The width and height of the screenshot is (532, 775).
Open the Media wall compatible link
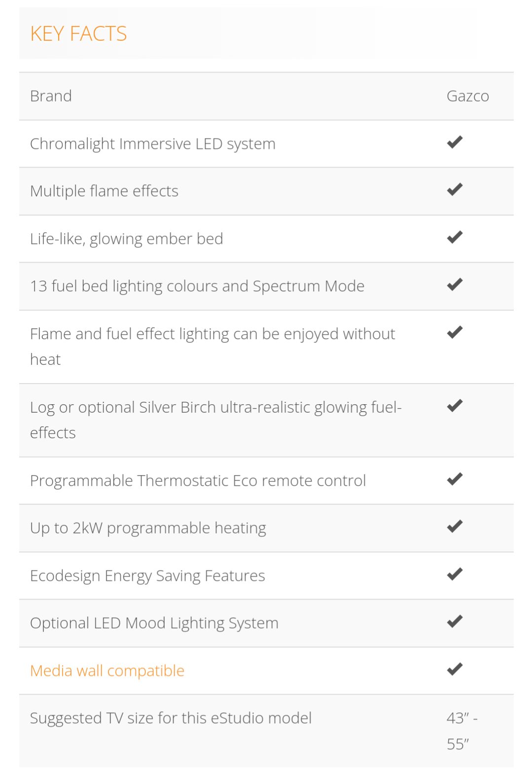[x=107, y=671]
